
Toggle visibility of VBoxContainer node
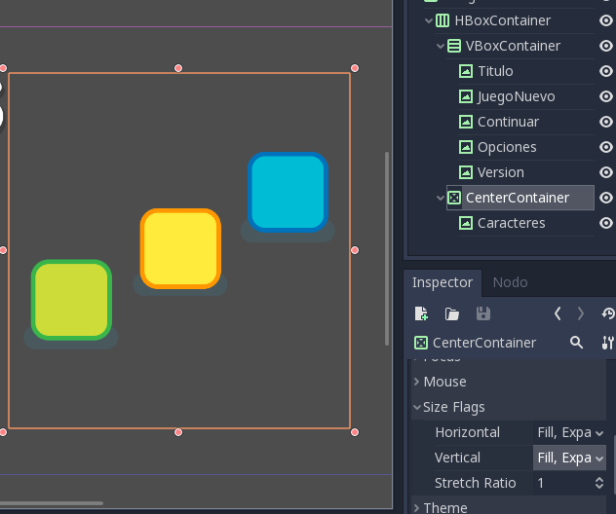(x=606, y=46)
